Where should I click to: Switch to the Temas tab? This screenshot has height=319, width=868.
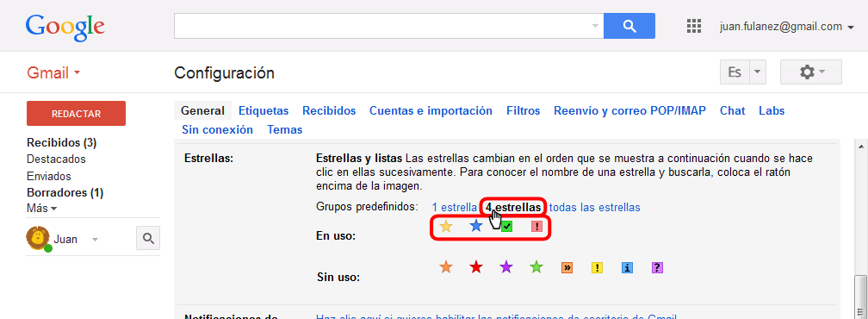(x=284, y=129)
